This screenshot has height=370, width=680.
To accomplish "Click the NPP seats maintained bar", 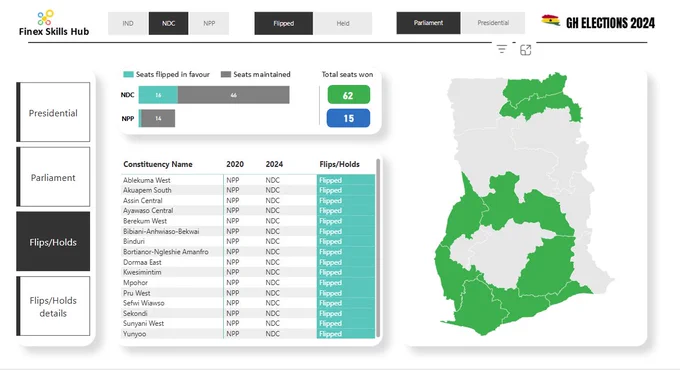I will pyautogui.click(x=158, y=118).
